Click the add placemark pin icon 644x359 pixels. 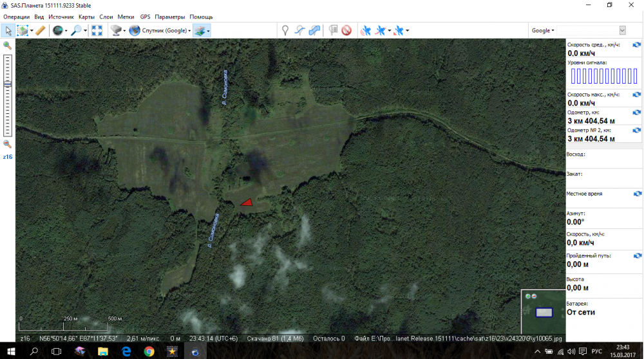coord(285,30)
